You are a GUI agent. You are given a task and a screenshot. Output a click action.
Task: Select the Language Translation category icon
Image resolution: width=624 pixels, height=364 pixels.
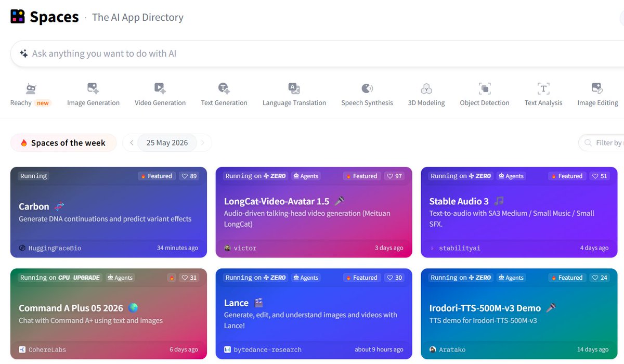pos(294,88)
